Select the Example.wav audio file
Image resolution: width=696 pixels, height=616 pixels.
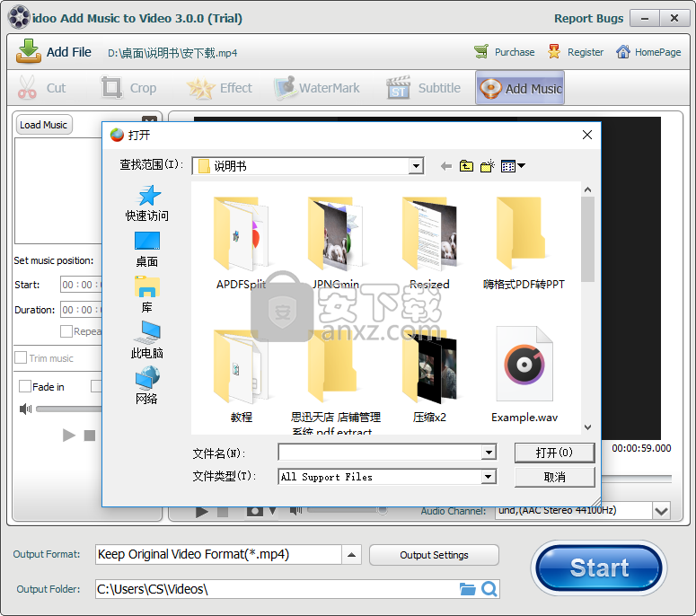point(524,375)
